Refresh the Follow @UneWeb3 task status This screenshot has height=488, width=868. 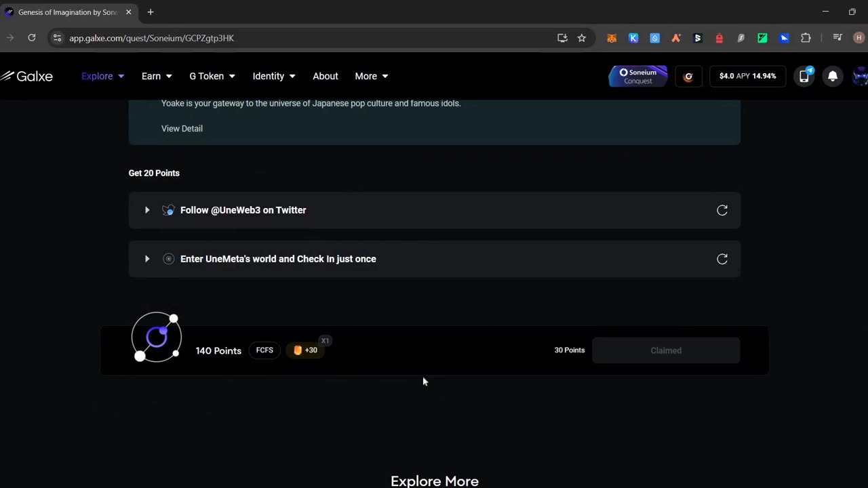(x=722, y=210)
